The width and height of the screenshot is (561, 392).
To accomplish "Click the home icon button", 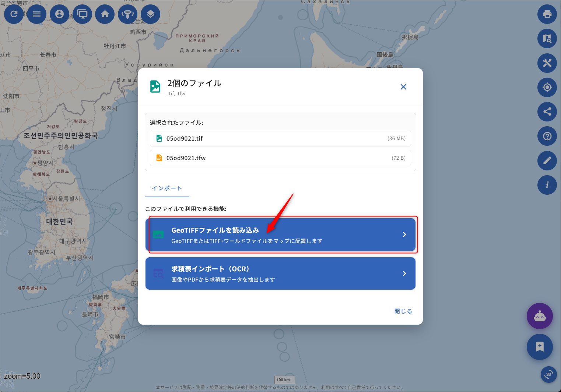I will [x=105, y=14].
